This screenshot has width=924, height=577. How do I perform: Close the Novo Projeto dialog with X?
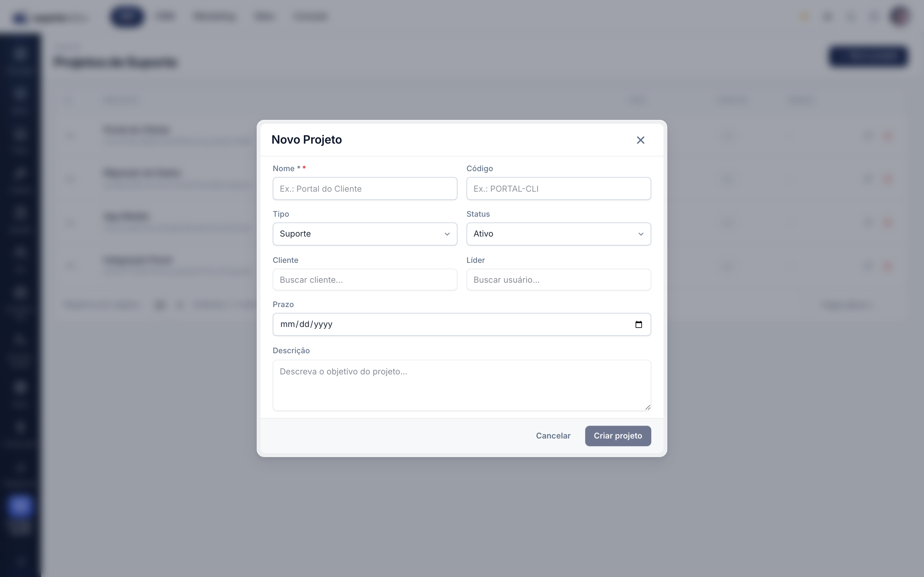point(640,140)
